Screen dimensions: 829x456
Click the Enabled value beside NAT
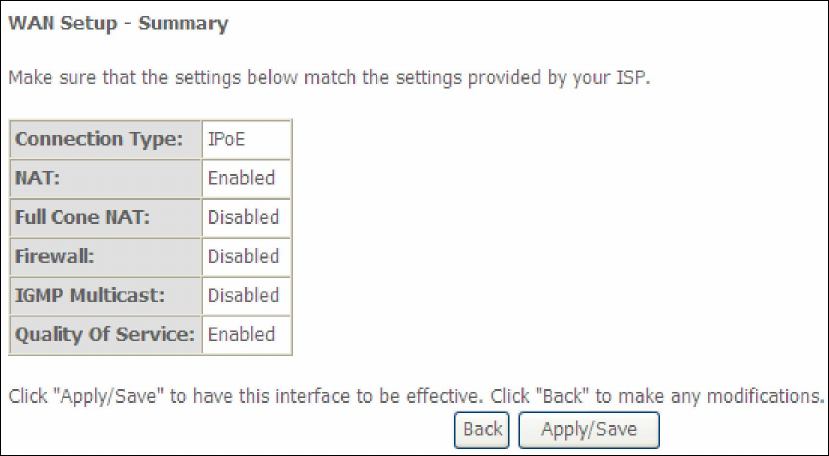pyautogui.click(x=246, y=178)
